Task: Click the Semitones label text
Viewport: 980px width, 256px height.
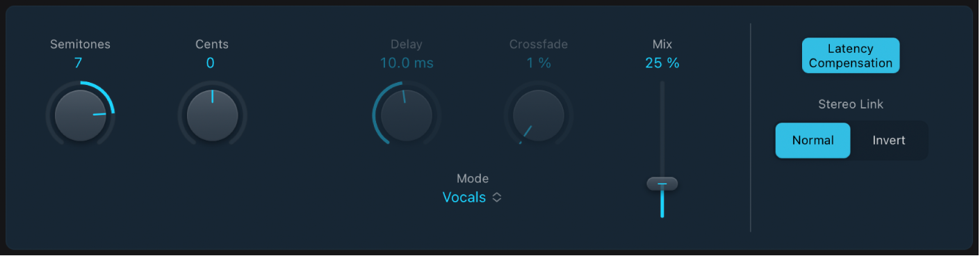Action: click(x=80, y=45)
